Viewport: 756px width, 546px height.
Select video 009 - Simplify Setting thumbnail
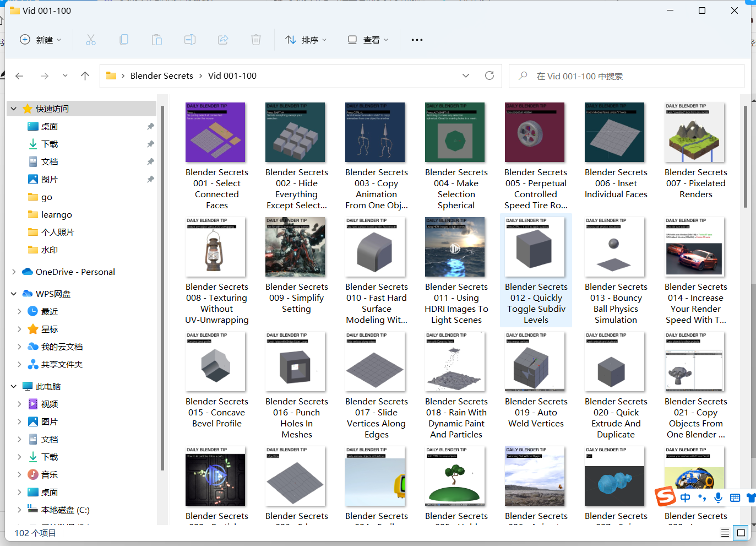coord(296,247)
